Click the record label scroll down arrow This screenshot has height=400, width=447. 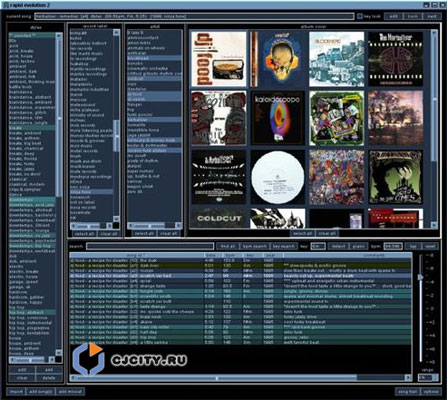click(x=116, y=219)
